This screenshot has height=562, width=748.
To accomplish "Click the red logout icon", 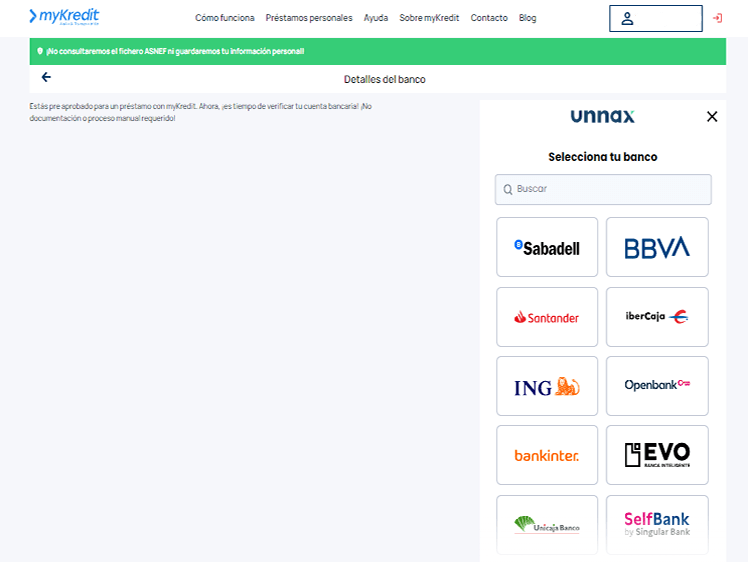I will (x=717, y=18).
